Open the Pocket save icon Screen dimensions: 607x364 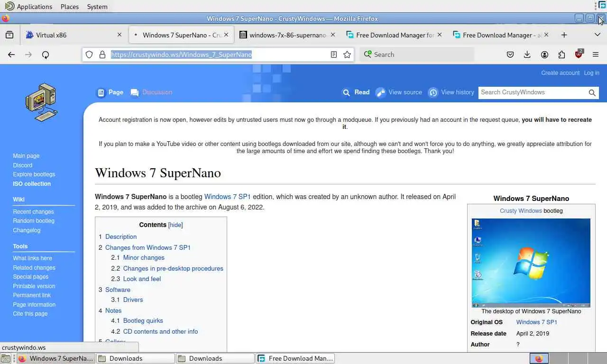(510, 55)
